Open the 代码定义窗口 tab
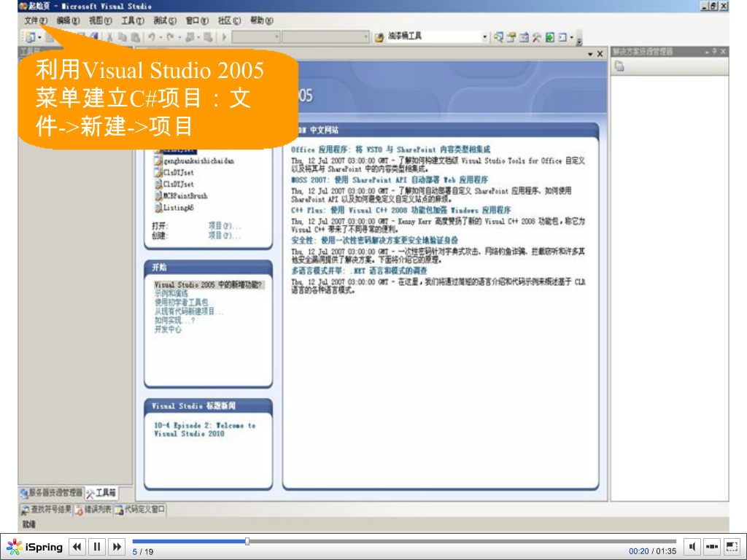The width and height of the screenshot is (747, 560). click(x=140, y=510)
